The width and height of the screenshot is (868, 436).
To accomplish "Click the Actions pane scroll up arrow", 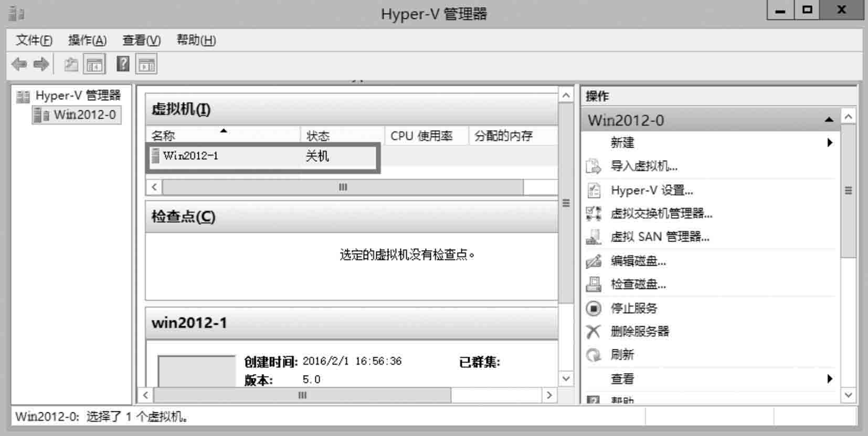I will [849, 116].
